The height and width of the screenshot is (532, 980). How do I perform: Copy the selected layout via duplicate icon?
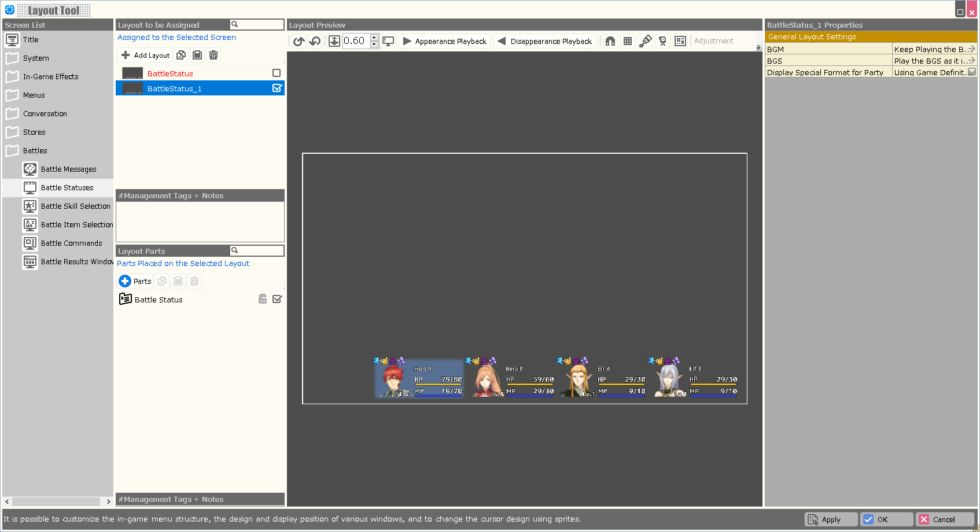(181, 55)
